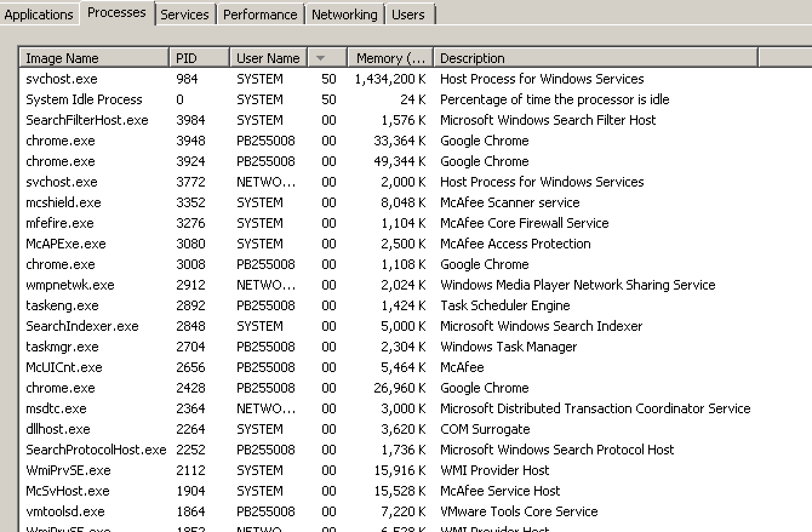Open the Services tab
Image resolution: width=812 pixels, height=532 pixels.
click(185, 14)
